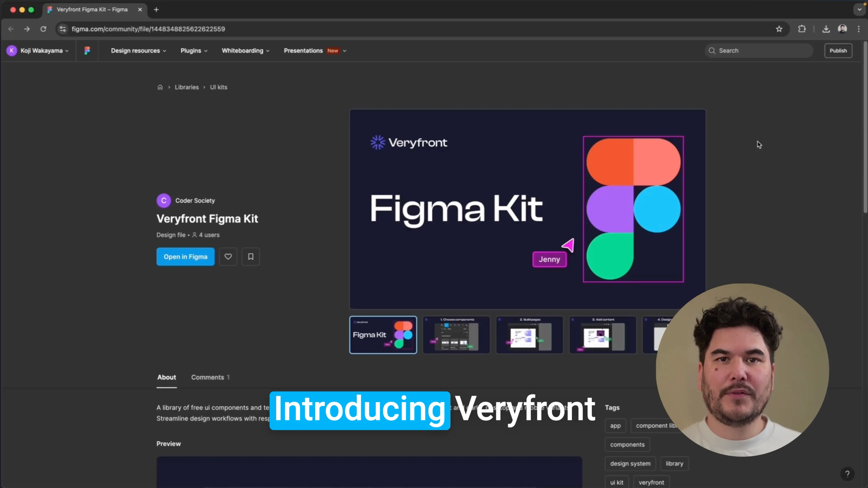
Task: Select the Choose components preview thumbnail
Action: pos(456,335)
